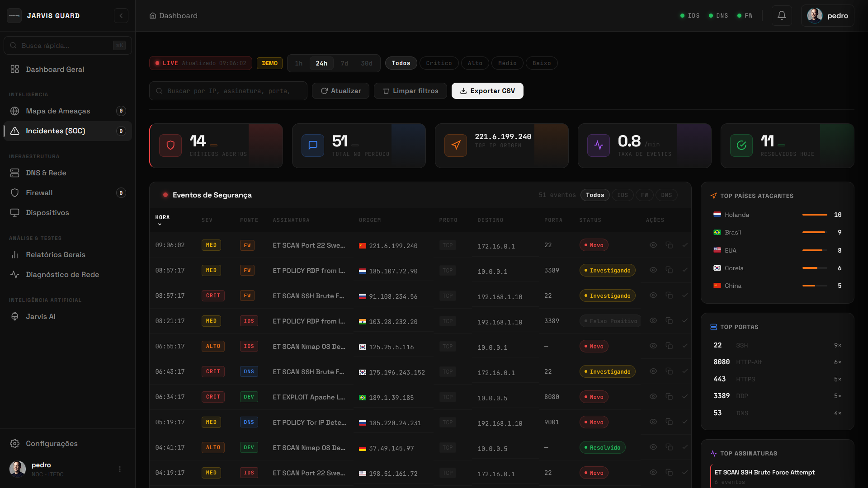Open Configurações settings
Image resolution: width=868 pixels, height=488 pixels.
(x=52, y=444)
